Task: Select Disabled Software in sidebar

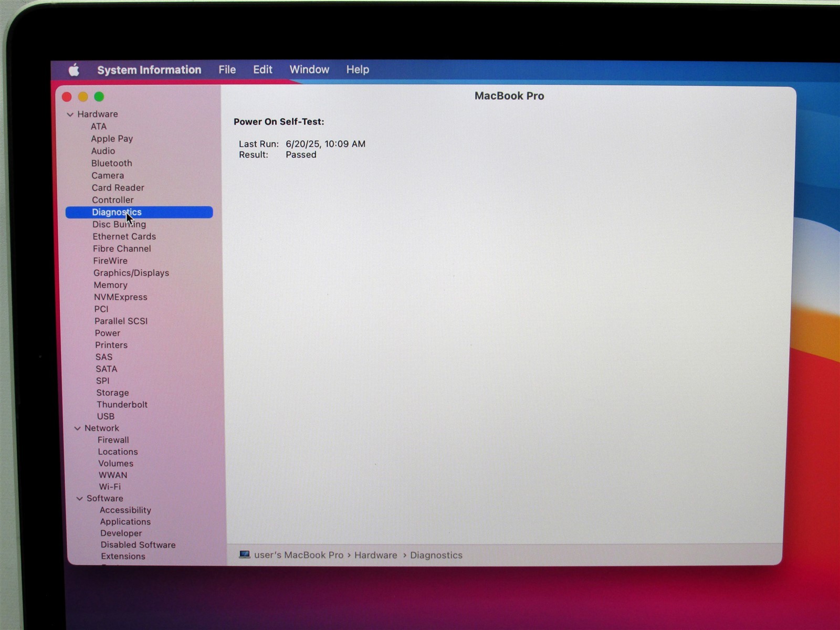Action: (x=138, y=545)
